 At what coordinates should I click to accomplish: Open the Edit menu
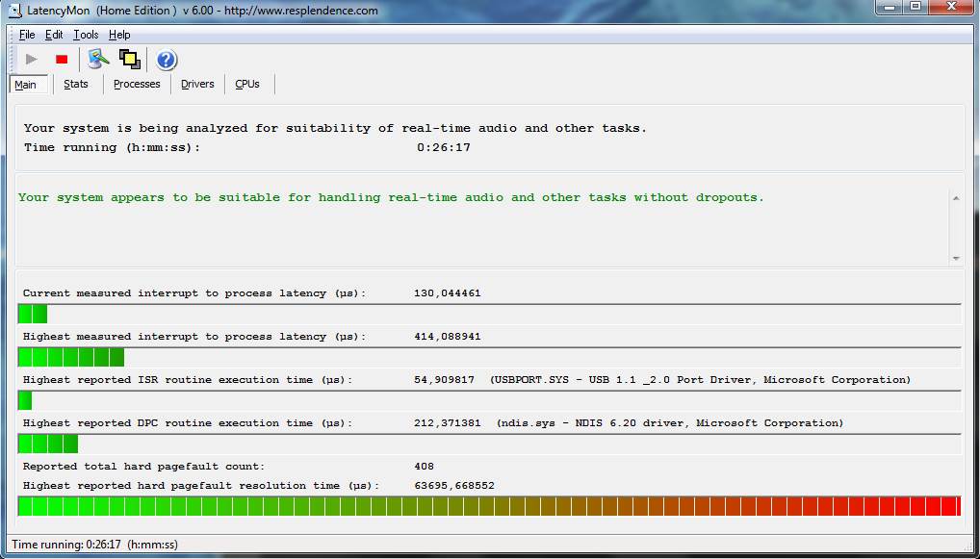54,35
